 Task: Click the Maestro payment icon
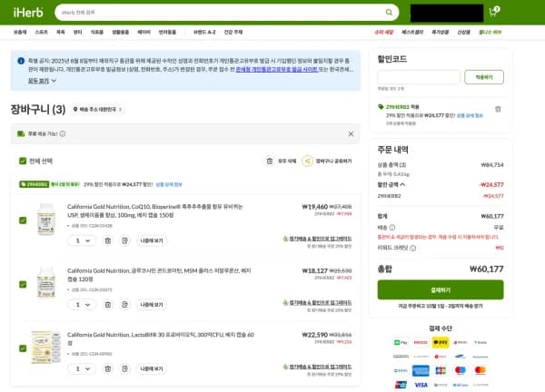[461, 370]
